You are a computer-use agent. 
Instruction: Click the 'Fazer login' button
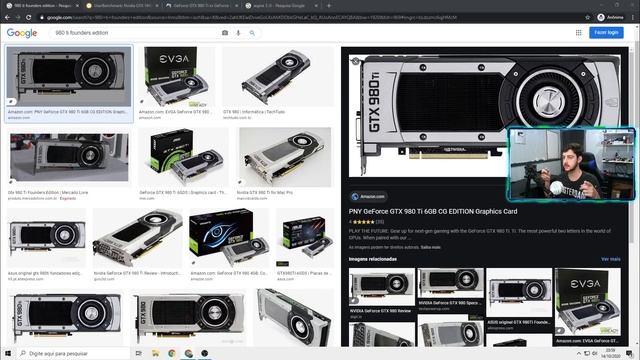pyautogui.click(x=606, y=33)
